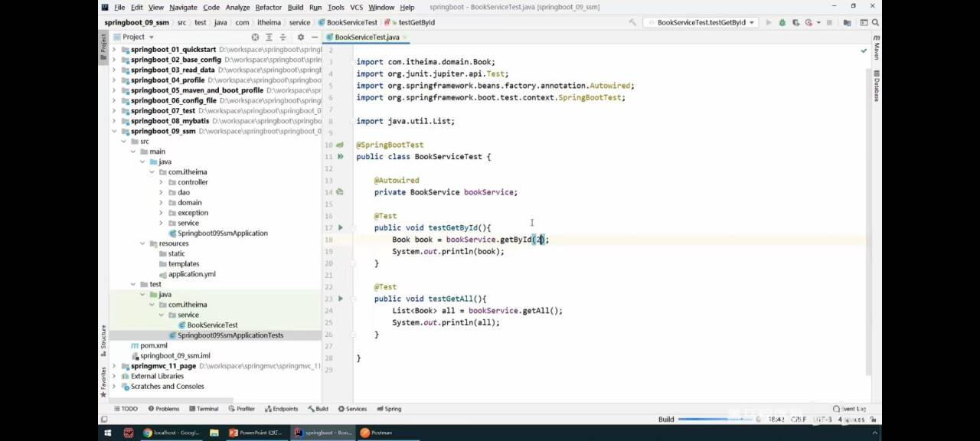Open the Favorites tool window sidebar
980x441 pixels.
click(103, 381)
